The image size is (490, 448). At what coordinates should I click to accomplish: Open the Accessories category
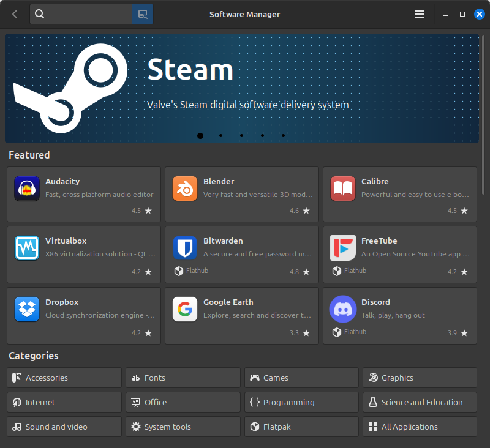coord(64,378)
